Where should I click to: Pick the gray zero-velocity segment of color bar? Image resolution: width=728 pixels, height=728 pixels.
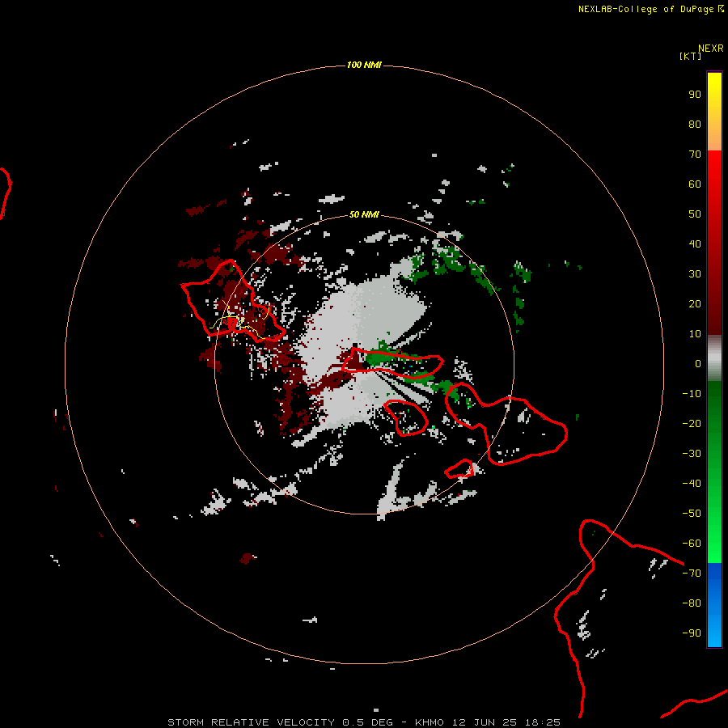click(x=714, y=358)
